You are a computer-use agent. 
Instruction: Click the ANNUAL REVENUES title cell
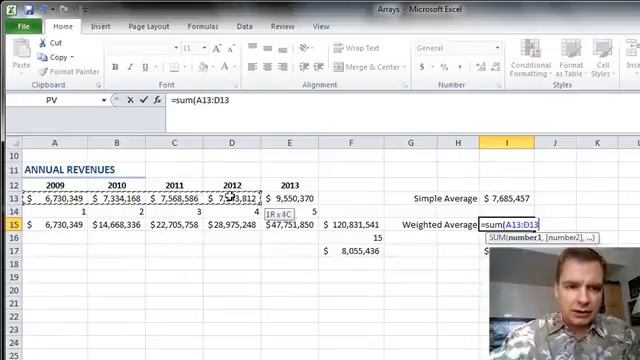pyautogui.click(x=69, y=170)
